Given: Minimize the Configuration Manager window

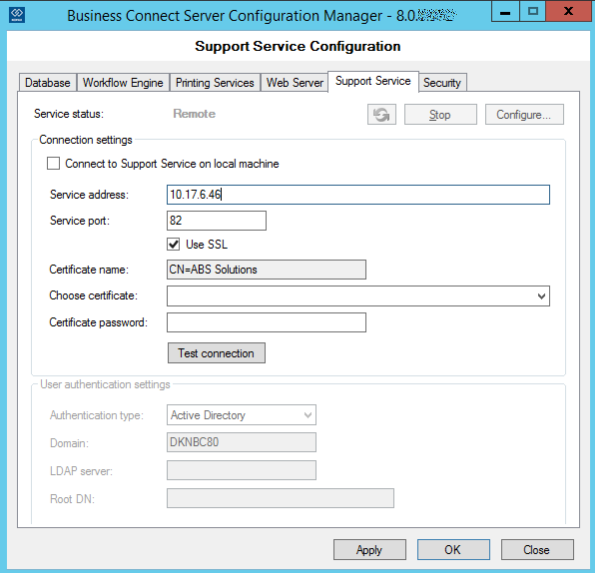Looking at the screenshot, I should pyautogui.click(x=505, y=12).
